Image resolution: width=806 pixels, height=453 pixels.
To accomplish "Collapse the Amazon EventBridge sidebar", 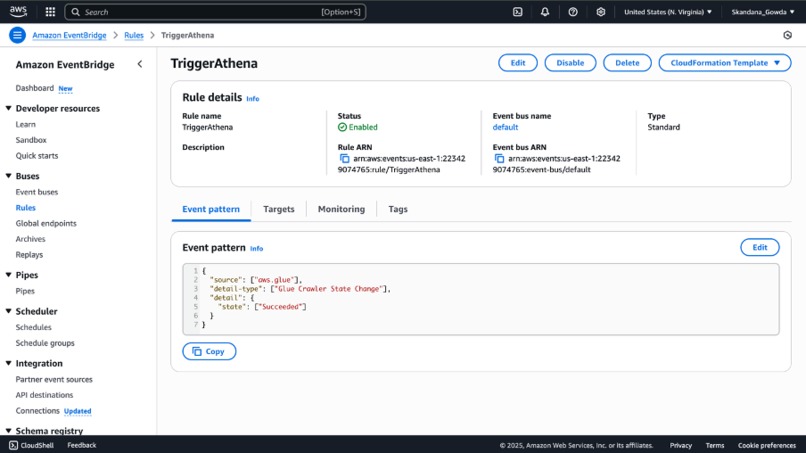I will (140, 64).
